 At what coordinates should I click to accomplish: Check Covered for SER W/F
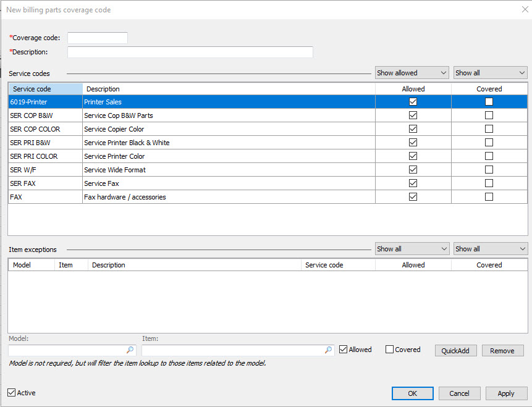tap(489, 169)
